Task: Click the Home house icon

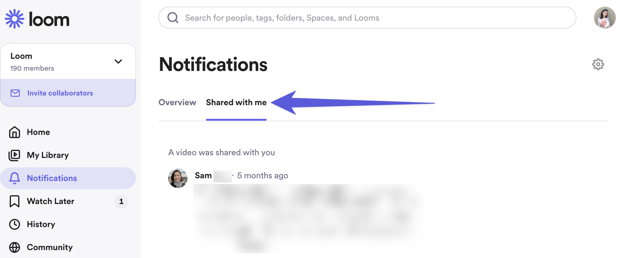Action: pos(15,132)
